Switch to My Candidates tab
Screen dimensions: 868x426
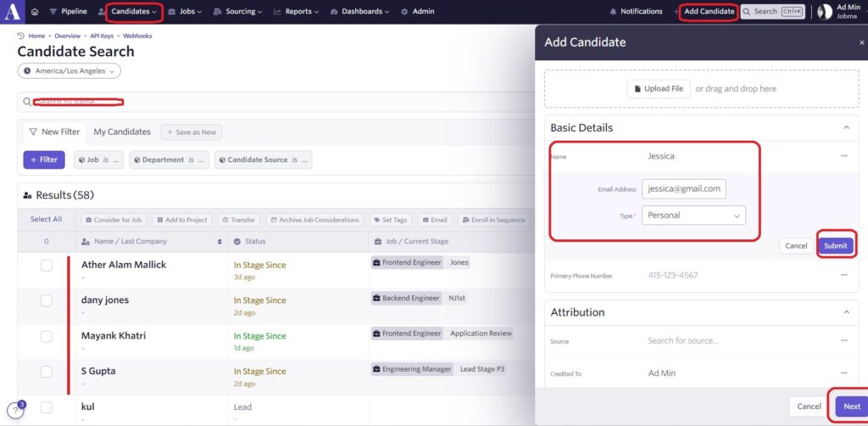(122, 132)
